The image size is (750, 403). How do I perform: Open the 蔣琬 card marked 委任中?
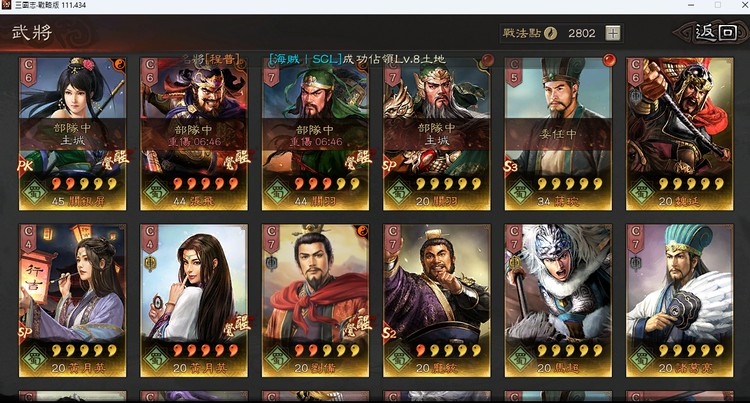[558, 134]
